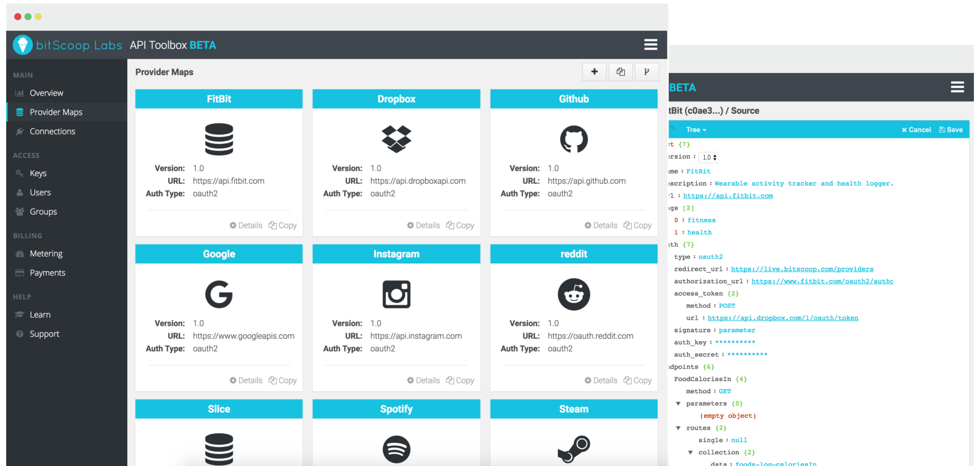Select the signature value parameter

tap(737, 330)
